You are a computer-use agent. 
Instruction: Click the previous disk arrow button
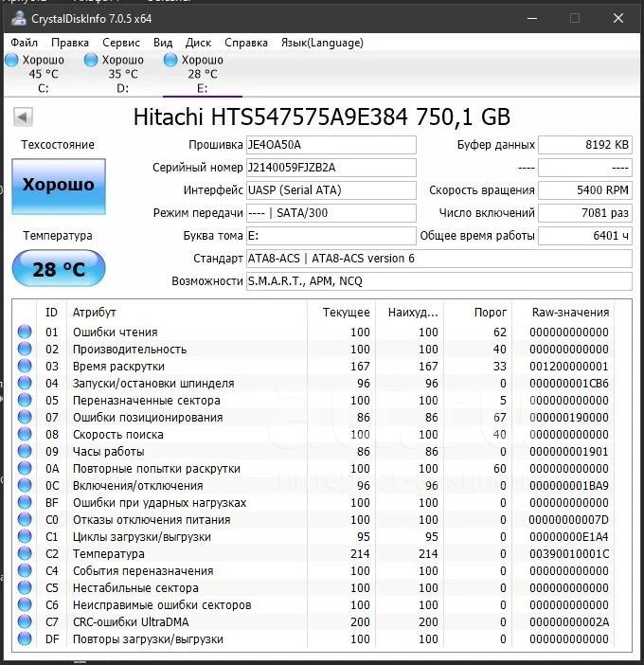[x=23, y=117]
